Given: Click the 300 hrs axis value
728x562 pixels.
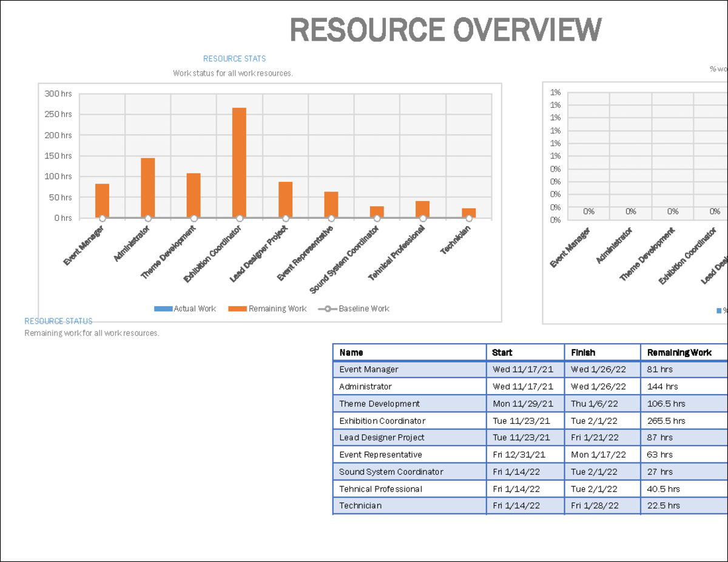Looking at the screenshot, I should 59,93.
